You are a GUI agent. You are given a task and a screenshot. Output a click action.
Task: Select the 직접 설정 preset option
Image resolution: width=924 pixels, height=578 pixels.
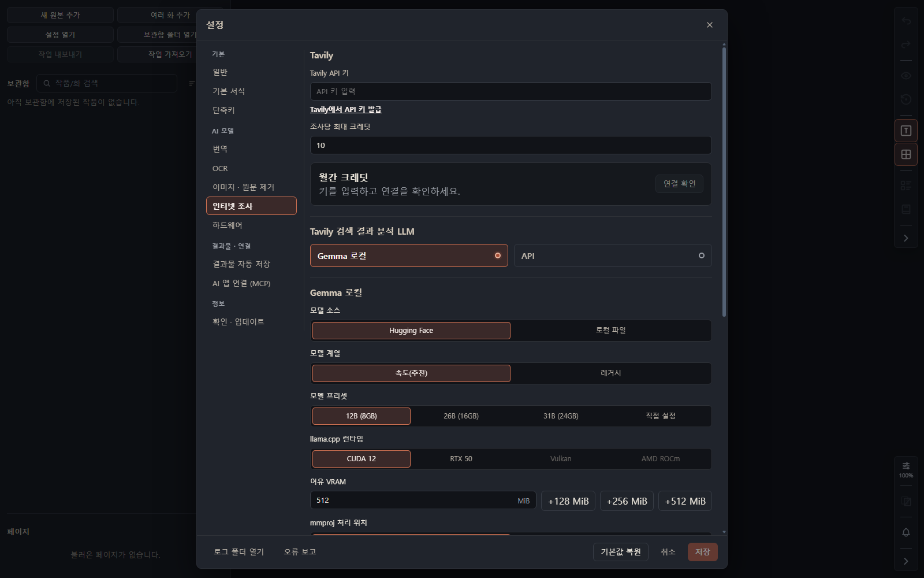[x=661, y=416]
